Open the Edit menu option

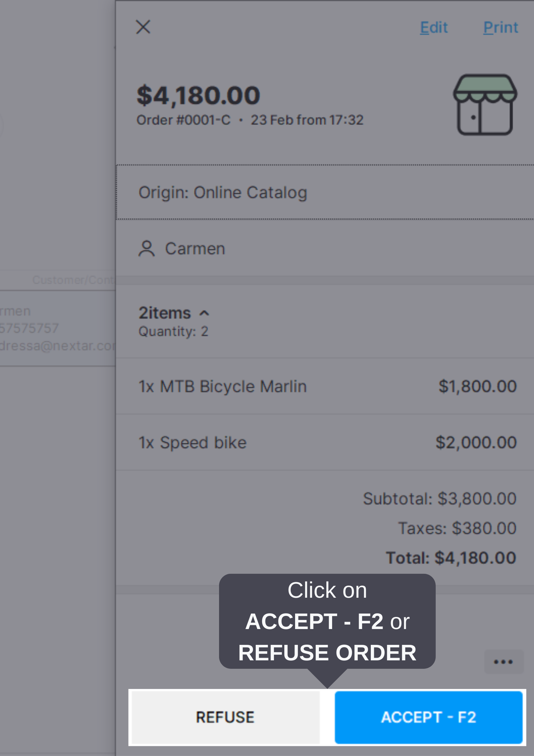pos(433,27)
